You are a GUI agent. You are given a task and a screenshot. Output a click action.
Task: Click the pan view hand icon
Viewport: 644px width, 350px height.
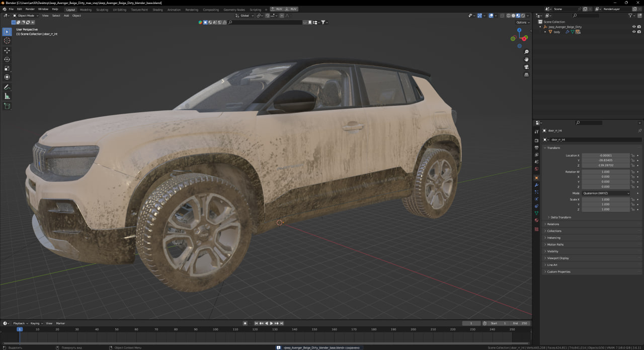click(526, 59)
